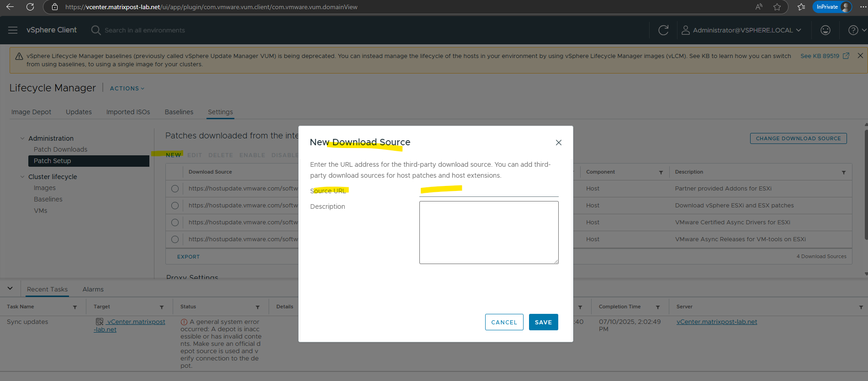This screenshot has height=381, width=868.
Task: Add this page to browser favorites
Action: pos(777,7)
